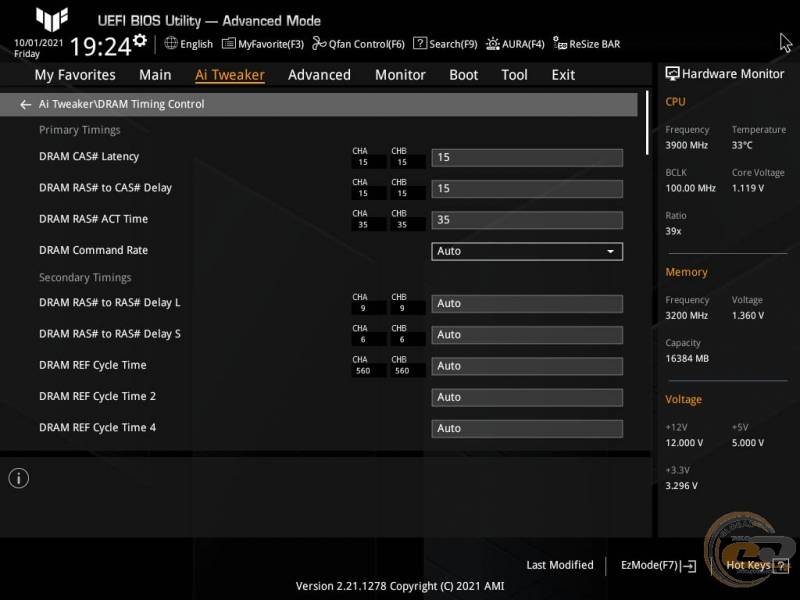This screenshot has height=600, width=800.
Task: Open AURA(F4) lighting settings
Action: [x=515, y=44]
